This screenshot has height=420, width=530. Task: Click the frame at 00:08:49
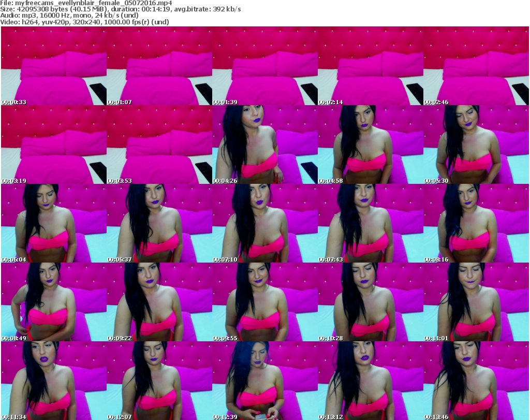pyautogui.click(x=54, y=302)
